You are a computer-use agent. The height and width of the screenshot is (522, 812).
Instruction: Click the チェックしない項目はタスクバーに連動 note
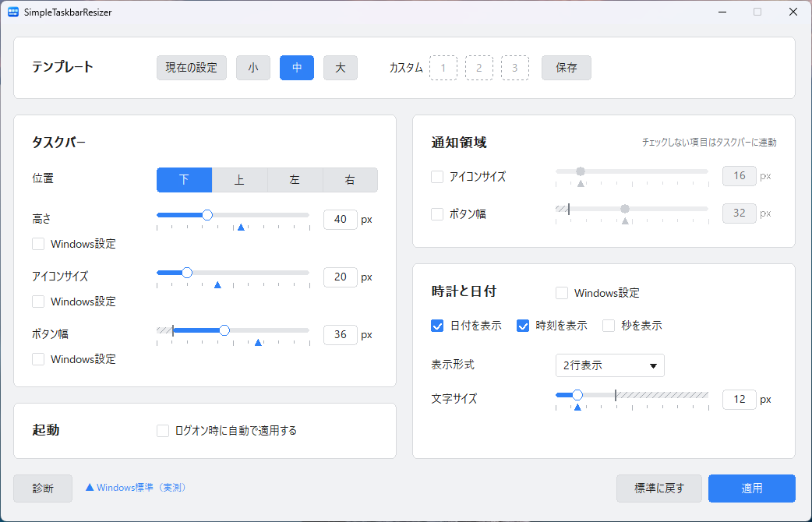click(x=709, y=143)
